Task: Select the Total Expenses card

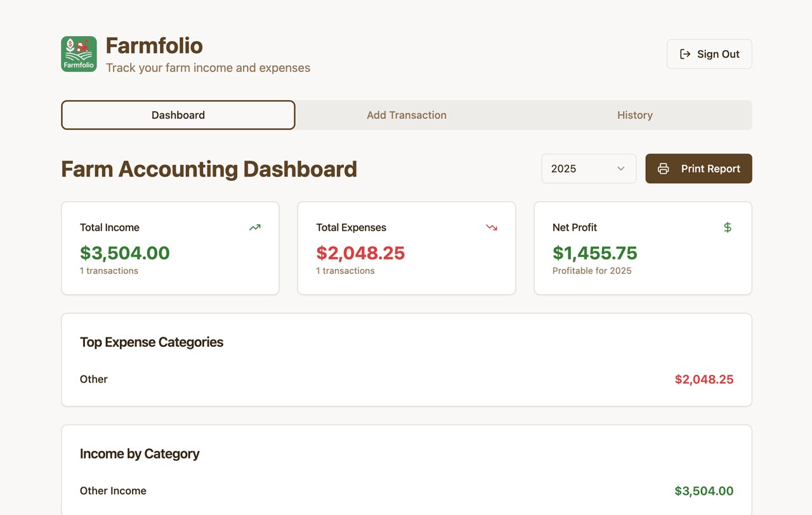Action: 407,249
